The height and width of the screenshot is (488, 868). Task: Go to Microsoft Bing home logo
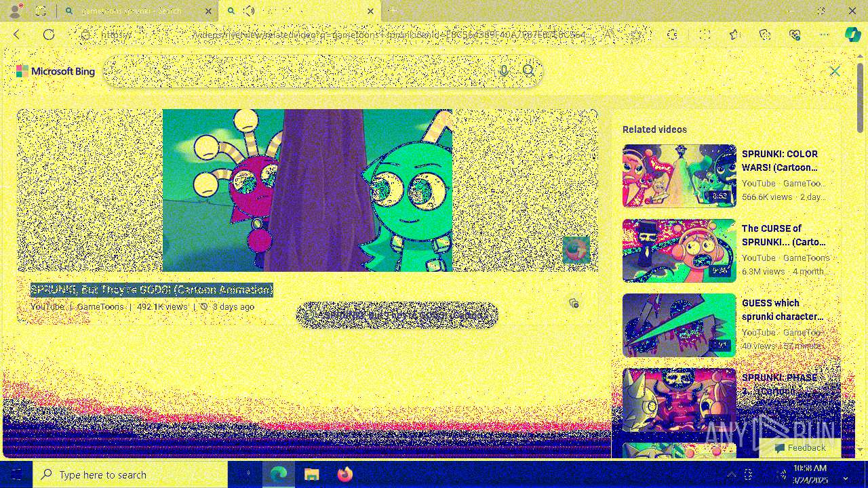point(56,71)
